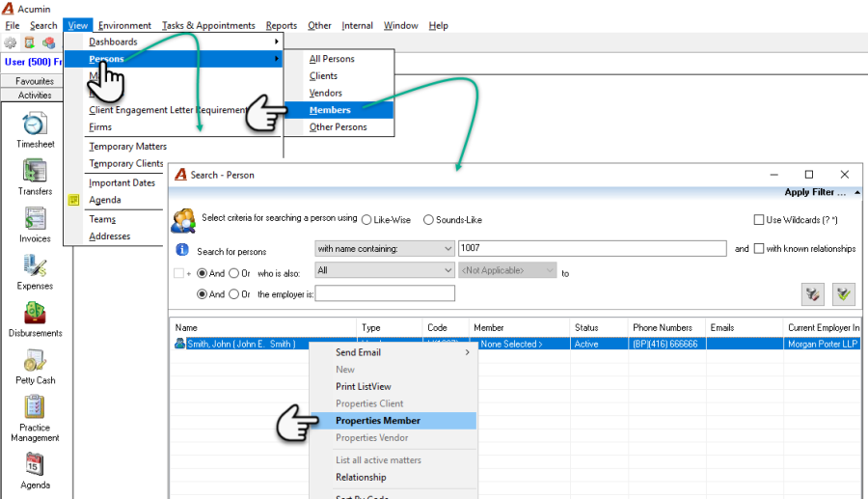868x499 pixels.
Task: Select And radio for the employer is
Action: [x=203, y=294]
